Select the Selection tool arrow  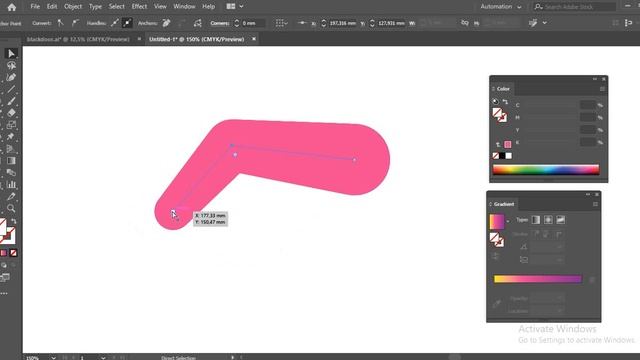11,53
